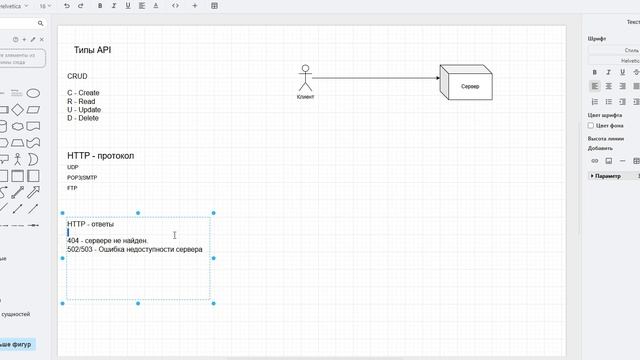Select the ellipse shape in palette
Viewport: 640px width, 360px height.
tap(33, 93)
